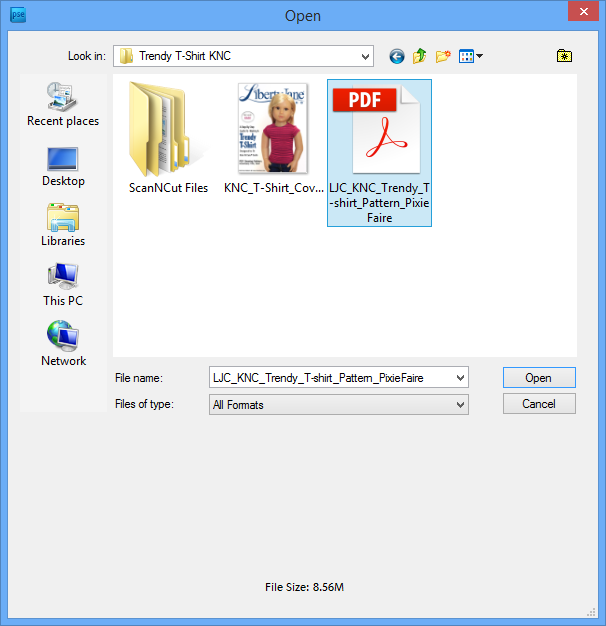Open Recent places in sidebar
606x626 pixels.
pyautogui.click(x=63, y=104)
